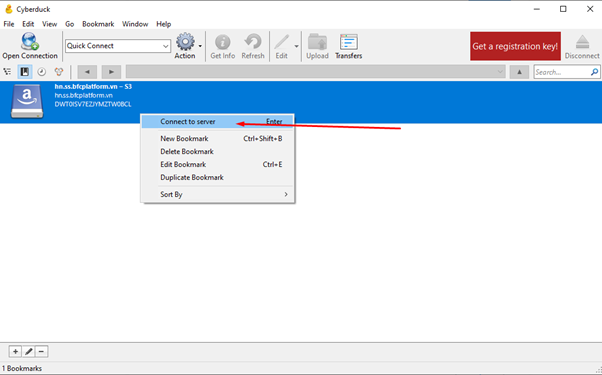Go to parent folder up arrow

[519, 72]
